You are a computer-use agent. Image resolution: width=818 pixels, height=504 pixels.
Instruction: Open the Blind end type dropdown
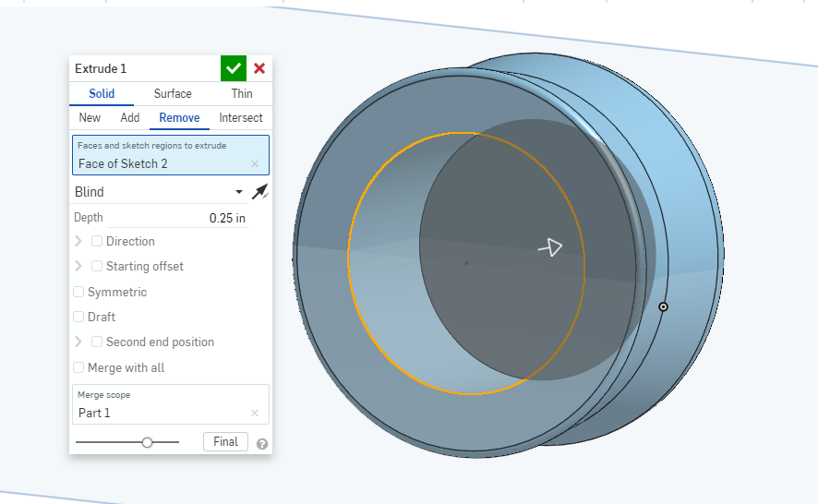click(159, 192)
